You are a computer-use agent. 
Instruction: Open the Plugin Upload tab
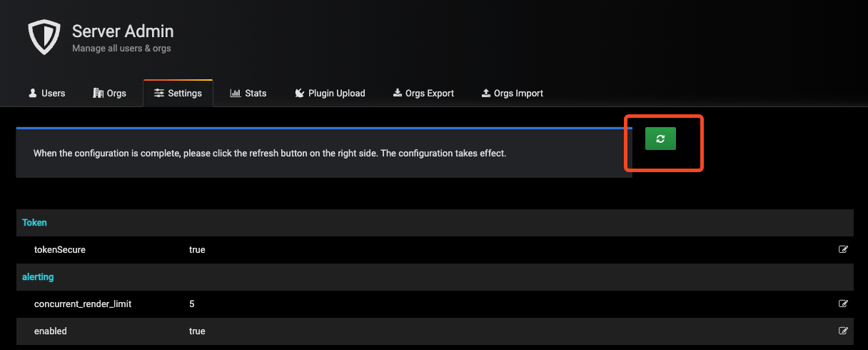click(x=330, y=94)
